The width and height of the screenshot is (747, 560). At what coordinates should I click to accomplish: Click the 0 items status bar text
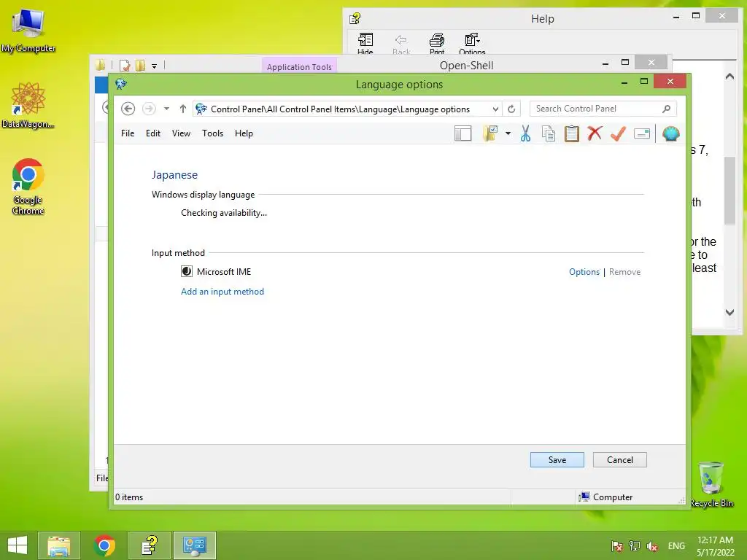click(129, 497)
